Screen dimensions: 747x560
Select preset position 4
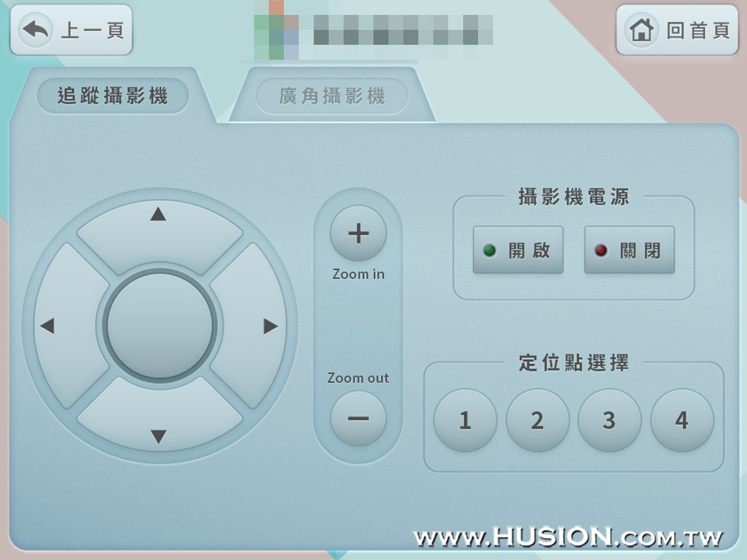point(682,420)
